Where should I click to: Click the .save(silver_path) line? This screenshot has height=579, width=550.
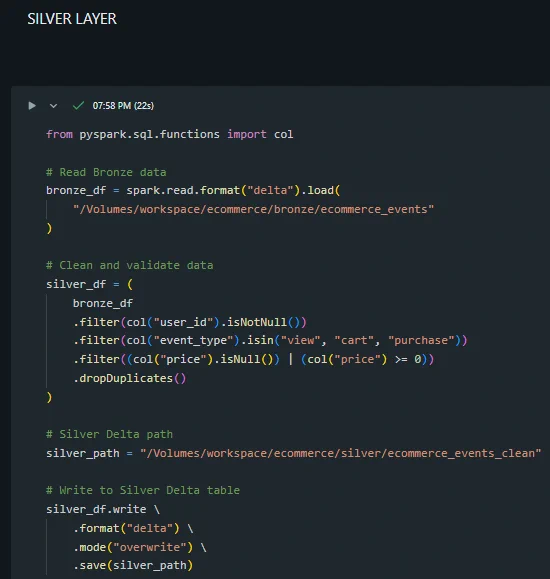[x=133, y=566]
